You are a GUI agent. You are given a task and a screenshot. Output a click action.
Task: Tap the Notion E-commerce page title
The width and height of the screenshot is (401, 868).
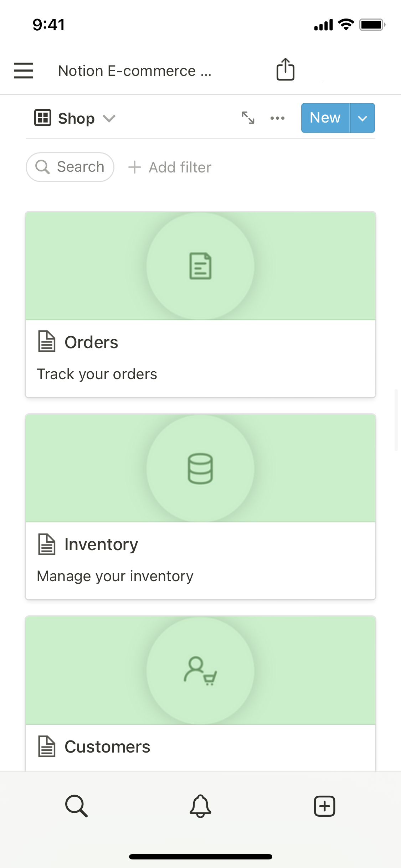[x=135, y=71]
